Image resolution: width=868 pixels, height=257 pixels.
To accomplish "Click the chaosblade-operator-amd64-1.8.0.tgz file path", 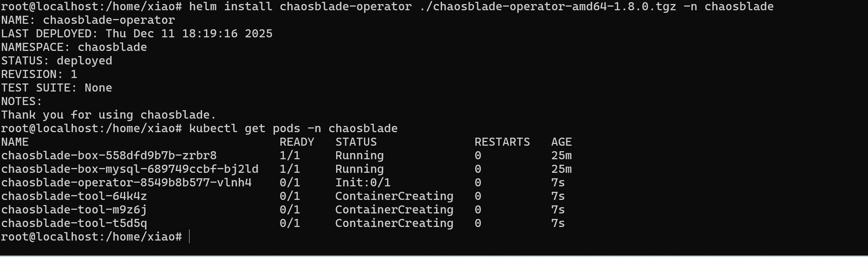I will tap(548, 7).
